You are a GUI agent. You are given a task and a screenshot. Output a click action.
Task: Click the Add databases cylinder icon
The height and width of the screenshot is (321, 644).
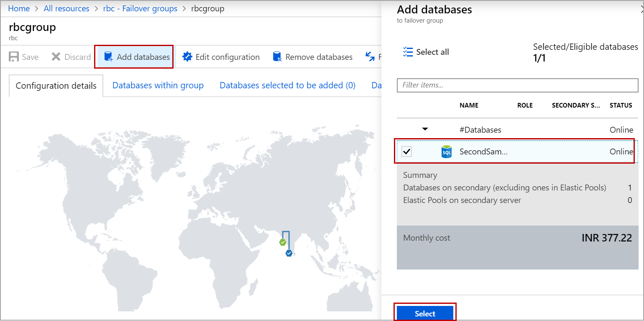click(108, 57)
